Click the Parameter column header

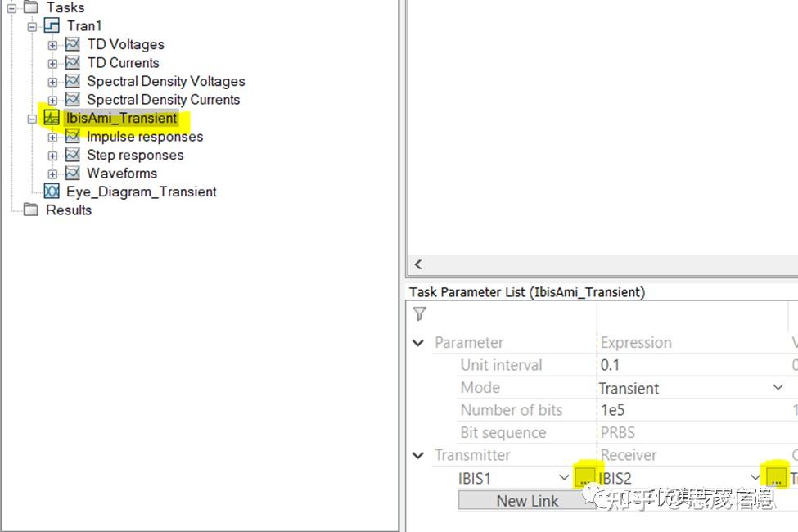pos(469,343)
